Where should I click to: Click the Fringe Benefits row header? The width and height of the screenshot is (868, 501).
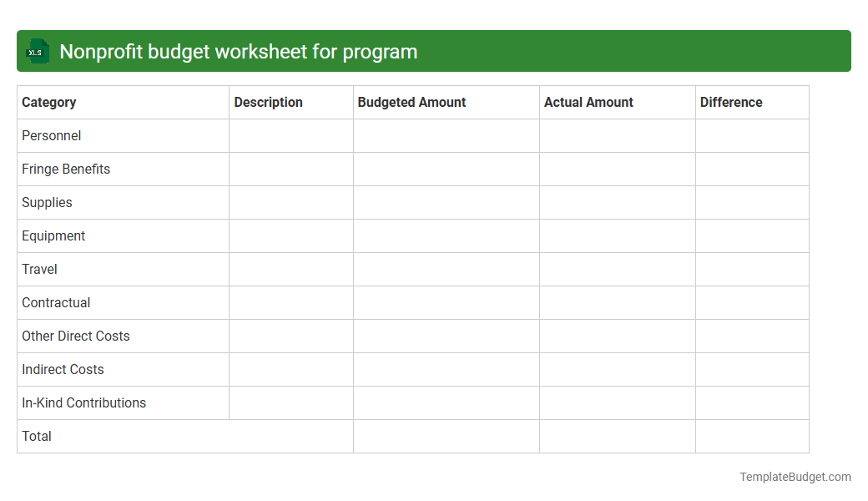pyautogui.click(x=65, y=169)
